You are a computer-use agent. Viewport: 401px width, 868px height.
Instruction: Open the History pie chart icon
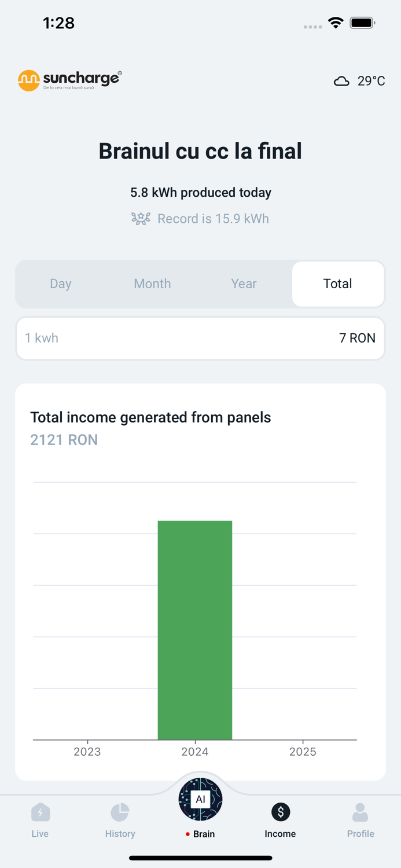(x=120, y=812)
